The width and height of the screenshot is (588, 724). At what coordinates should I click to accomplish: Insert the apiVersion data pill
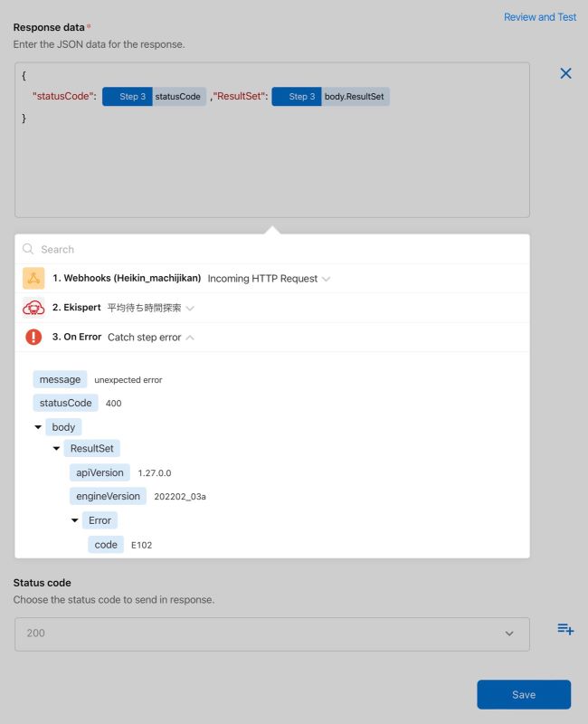pyautogui.click(x=100, y=472)
